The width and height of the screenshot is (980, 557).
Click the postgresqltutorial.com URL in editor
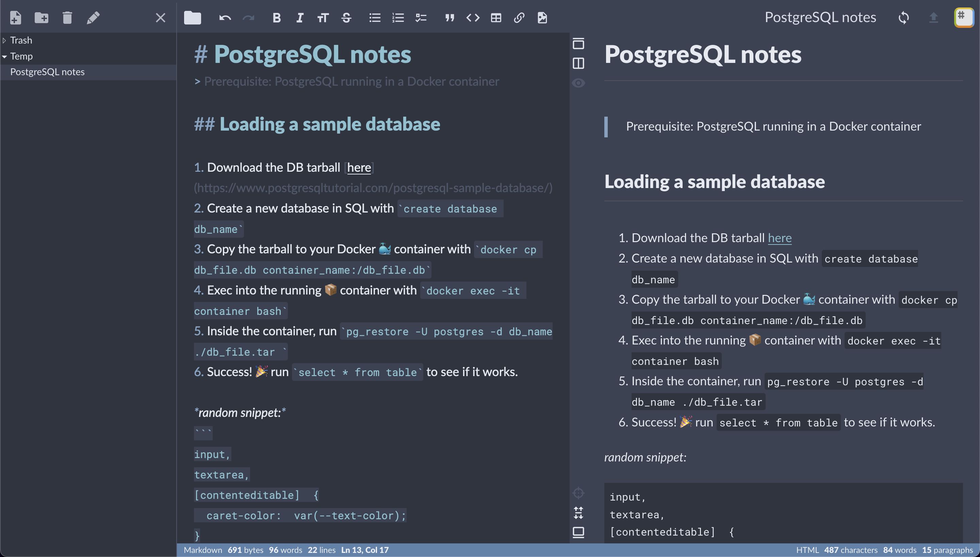(373, 188)
